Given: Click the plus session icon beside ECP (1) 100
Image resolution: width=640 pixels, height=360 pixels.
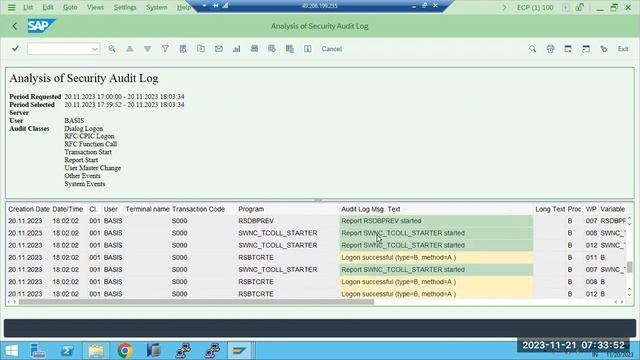Looking at the screenshot, I should click(566, 7).
